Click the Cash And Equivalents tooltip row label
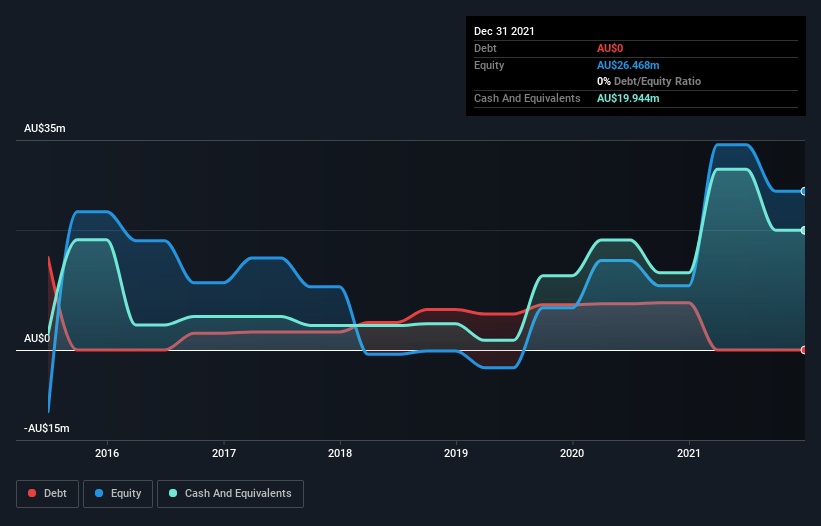The image size is (821, 526). point(527,98)
